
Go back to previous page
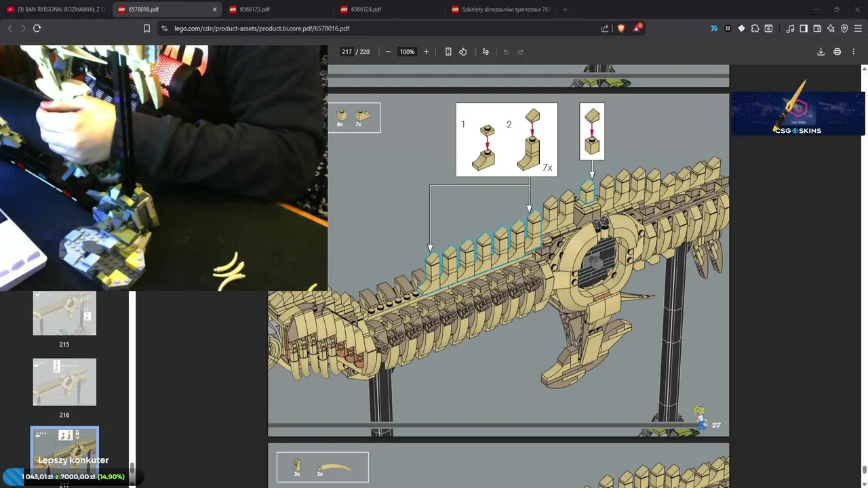pos(9,28)
